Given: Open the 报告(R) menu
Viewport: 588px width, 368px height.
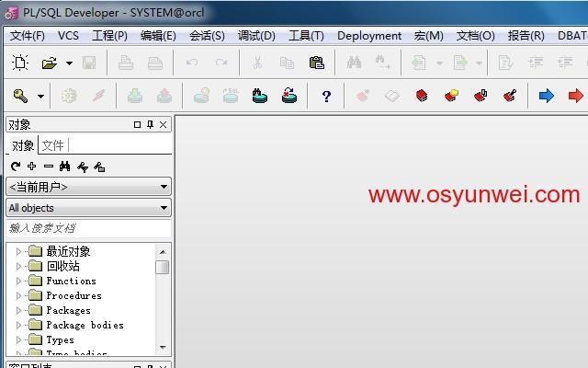Looking at the screenshot, I should 526,36.
